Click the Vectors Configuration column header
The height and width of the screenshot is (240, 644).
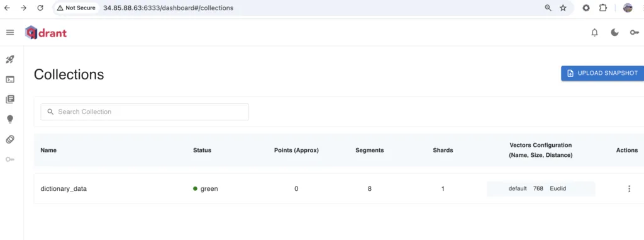(x=540, y=151)
